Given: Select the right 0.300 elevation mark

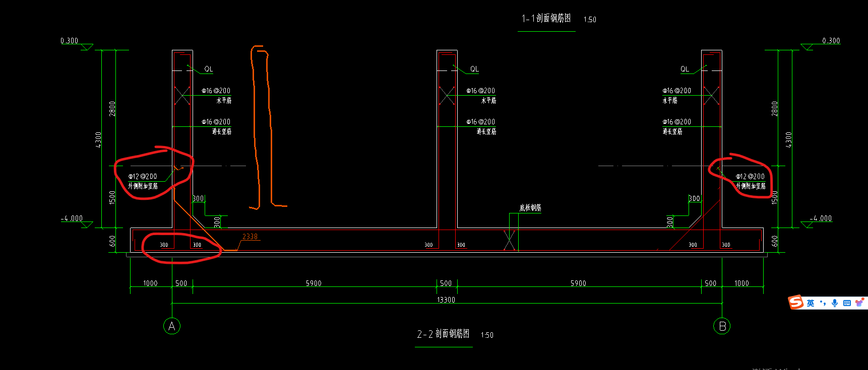Looking at the screenshot, I should click(831, 41).
